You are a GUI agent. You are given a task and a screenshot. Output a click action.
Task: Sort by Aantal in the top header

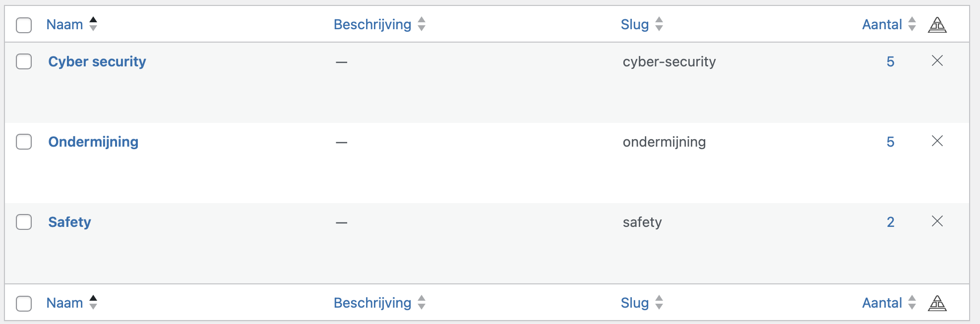(882, 24)
